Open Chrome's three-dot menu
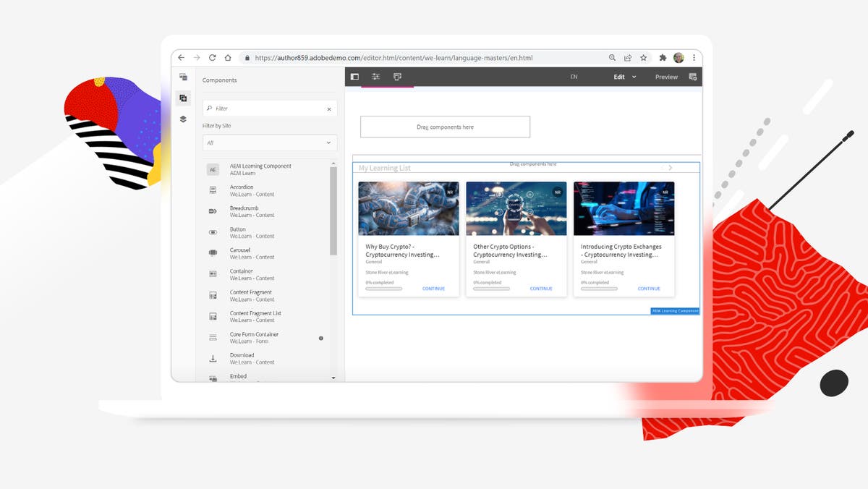The width and height of the screenshot is (868, 489). point(694,57)
